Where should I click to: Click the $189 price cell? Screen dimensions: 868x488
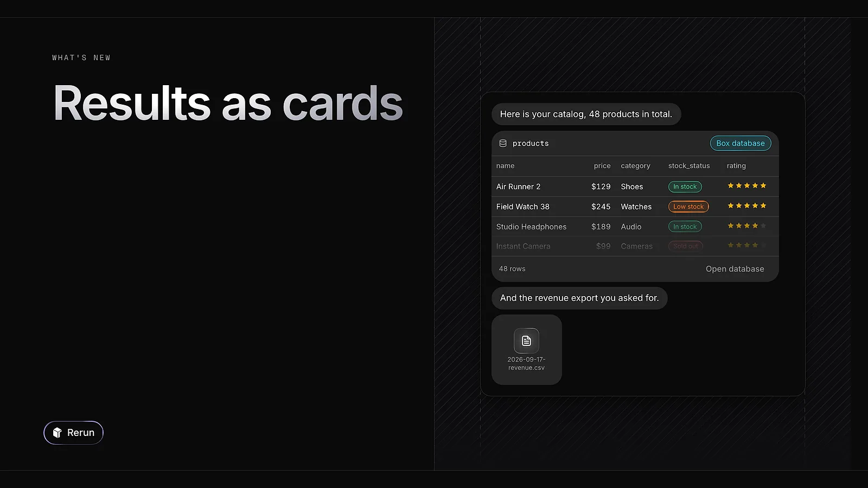[x=601, y=227]
